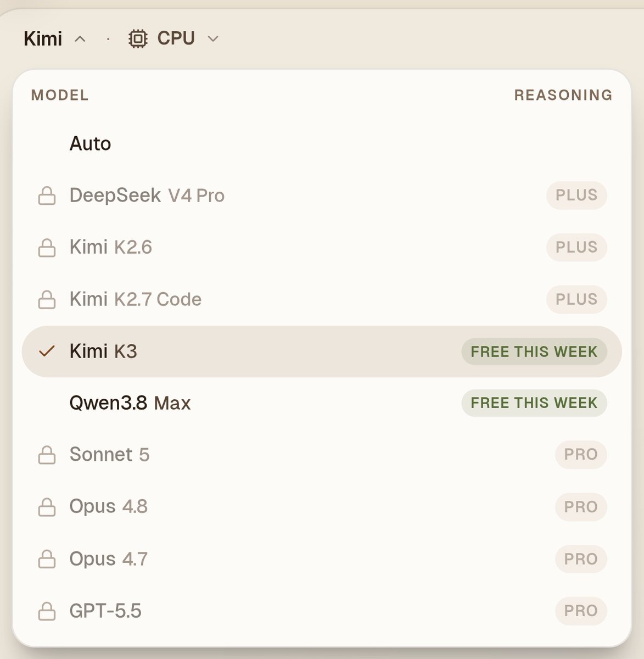
Task: Click the REASONING column header
Action: [x=563, y=95]
